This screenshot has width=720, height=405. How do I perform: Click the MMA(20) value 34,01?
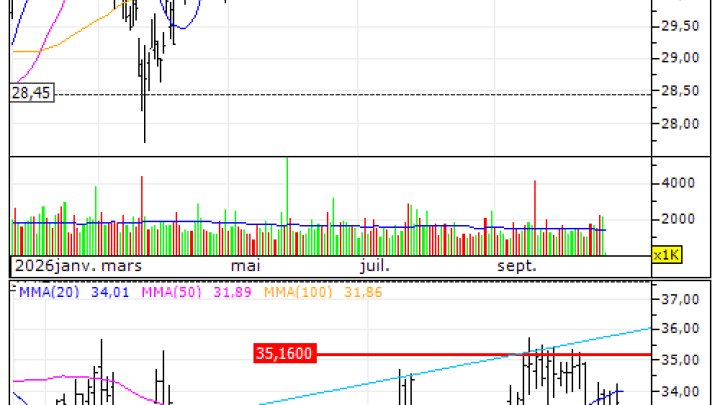click(x=110, y=292)
